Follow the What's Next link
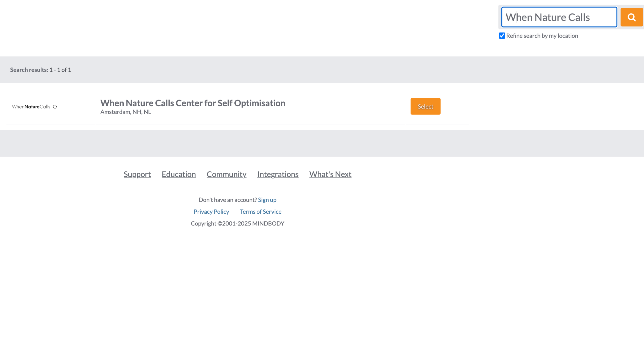This screenshot has height=362, width=644. pos(330,174)
